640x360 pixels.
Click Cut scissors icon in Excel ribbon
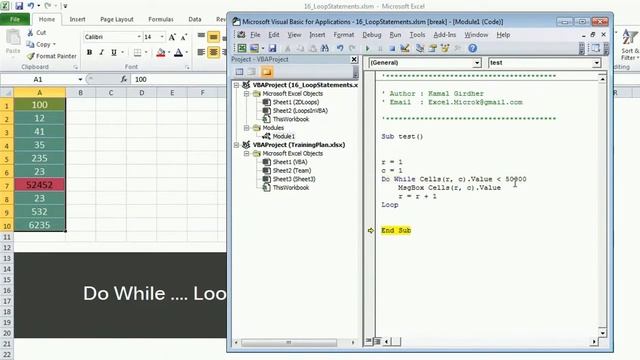coord(31,33)
